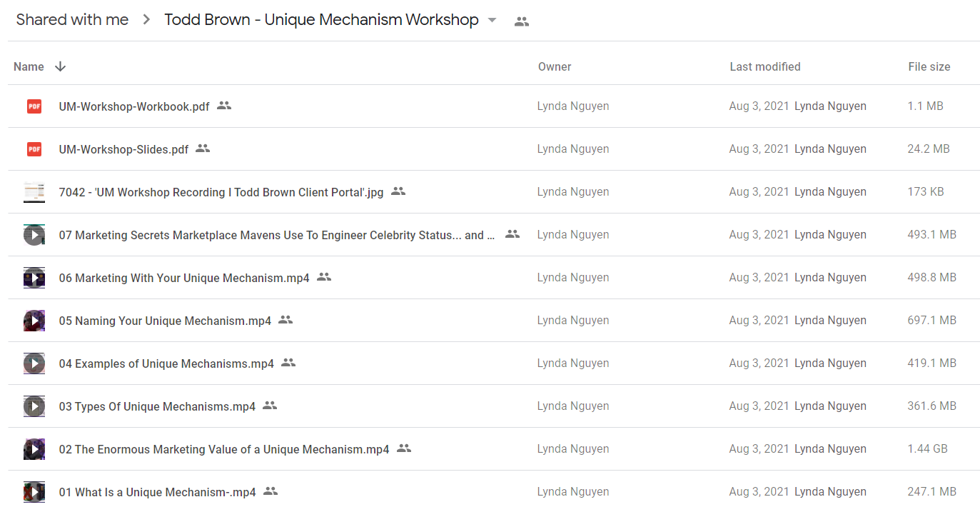The height and width of the screenshot is (512, 980).
Task: Click the 361.6 MB file size value
Action: pyautogui.click(x=932, y=406)
